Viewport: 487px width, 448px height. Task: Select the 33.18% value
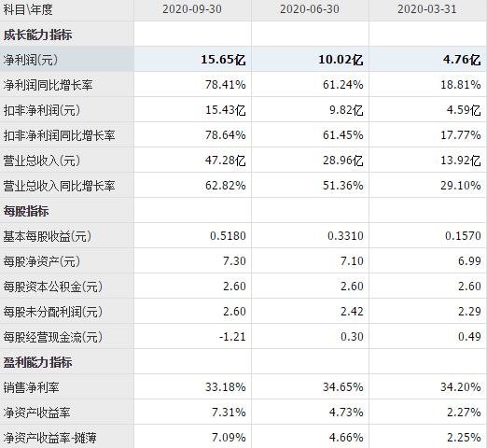(226, 387)
